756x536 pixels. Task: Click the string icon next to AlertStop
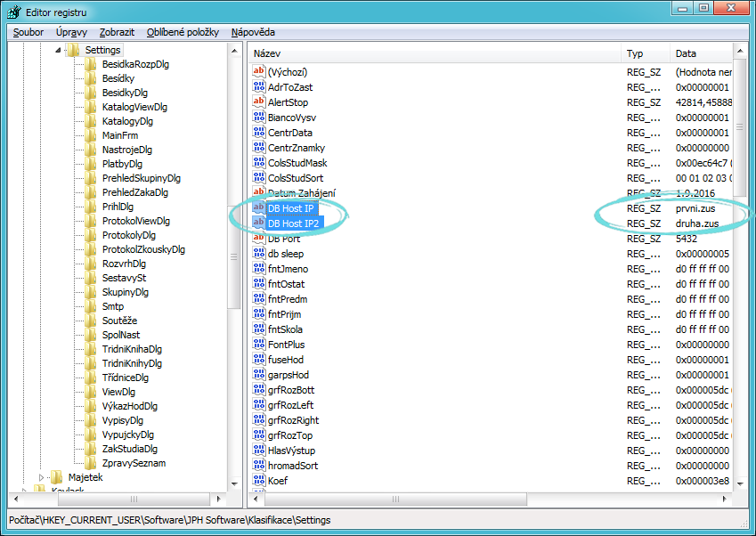(259, 102)
